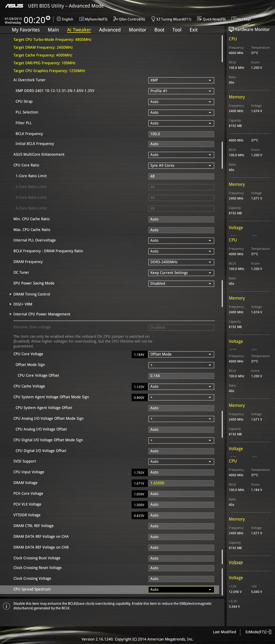Viewport: 275px width, 644px height.
Task: Click DRAM Voltage 1.65000 field
Action: 181,483
